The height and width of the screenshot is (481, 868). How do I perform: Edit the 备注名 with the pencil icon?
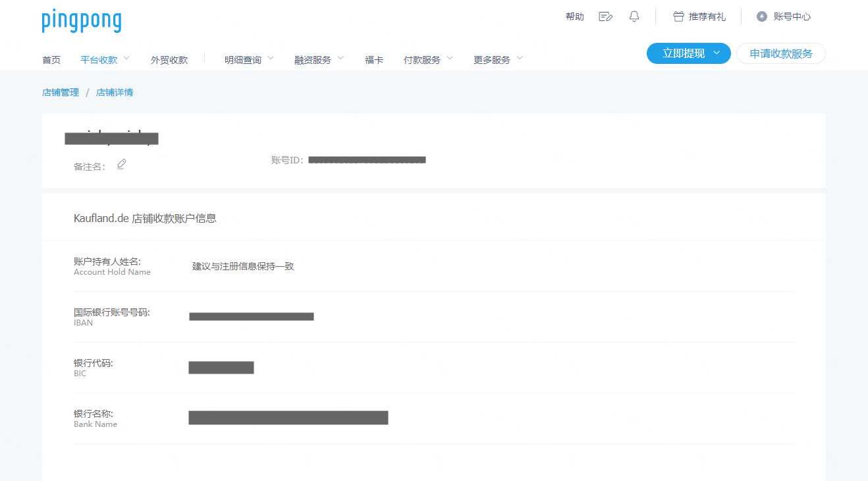pyautogui.click(x=121, y=164)
